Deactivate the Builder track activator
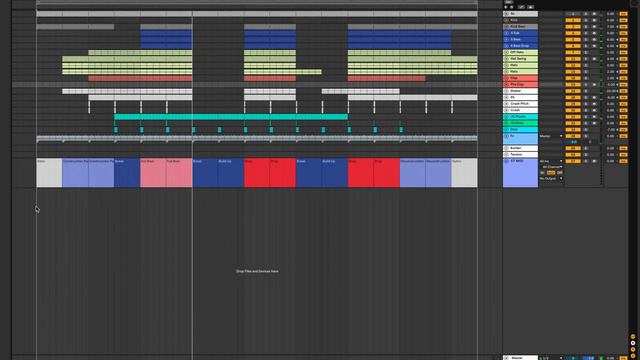640x360 pixels. 573,148
